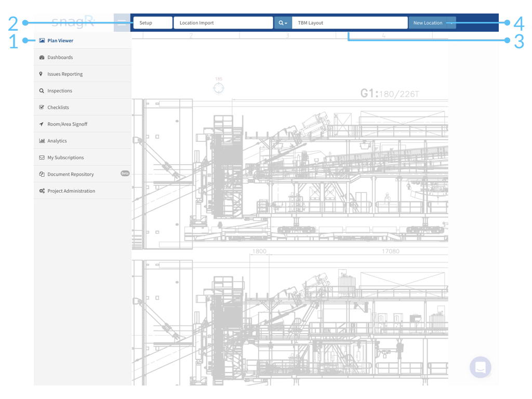Viewport: 532px width, 399px height.
Task: Open the Inspections section
Action: click(x=83, y=90)
